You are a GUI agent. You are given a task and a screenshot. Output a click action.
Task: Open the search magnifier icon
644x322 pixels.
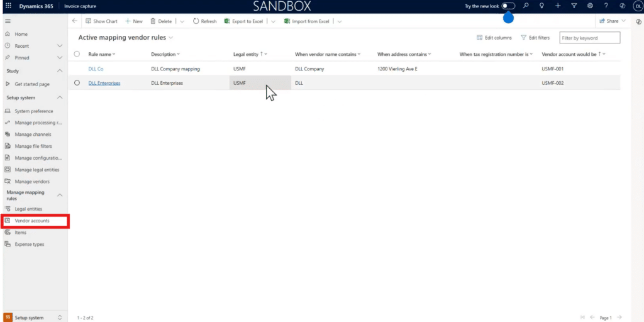click(525, 6)
